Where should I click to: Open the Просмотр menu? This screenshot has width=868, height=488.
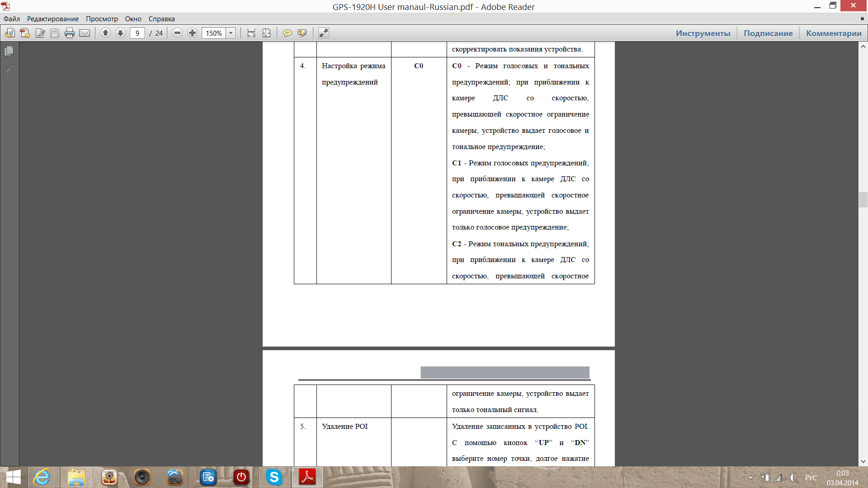(x=102, y=19)
